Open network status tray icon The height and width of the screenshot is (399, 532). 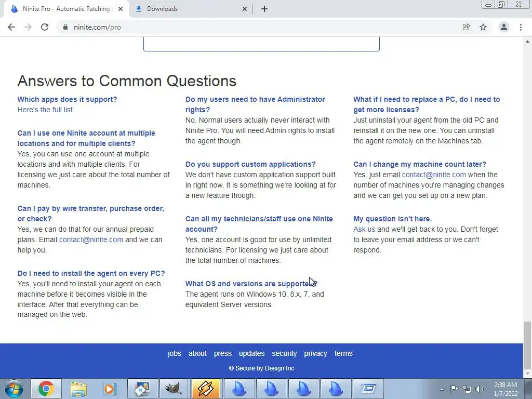(467, 389)
